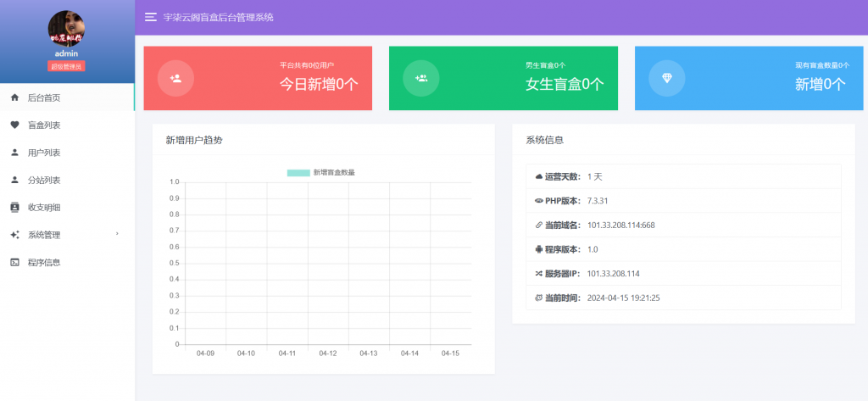Click the chevron arrow next to 系统管理
Image resolution: width=868 pixels, height=401 pixels.
(x=117, y=234)
